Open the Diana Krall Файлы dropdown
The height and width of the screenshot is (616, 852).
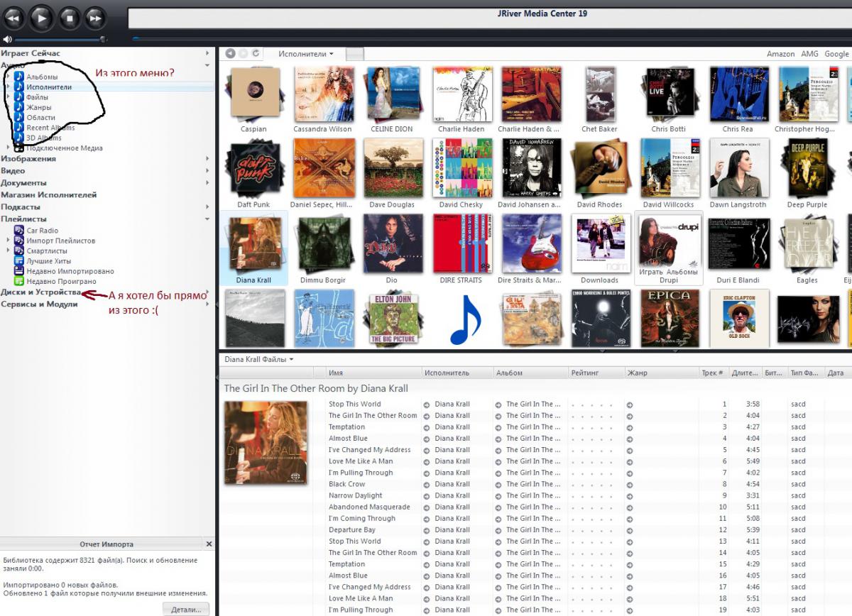[259, 360]
